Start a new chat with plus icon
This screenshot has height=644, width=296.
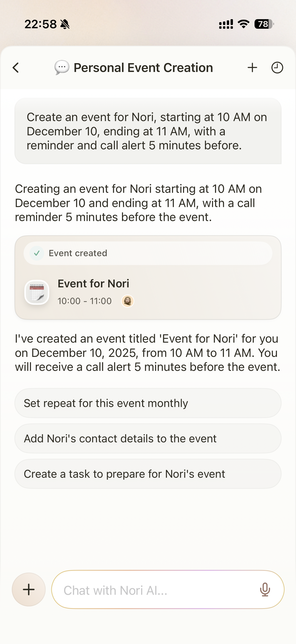[x=252, y=68]
